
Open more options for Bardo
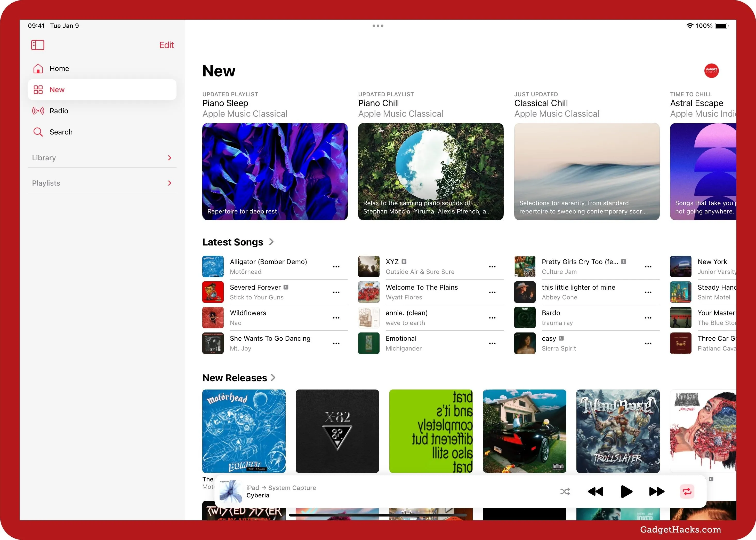click(x=648, y=318)
